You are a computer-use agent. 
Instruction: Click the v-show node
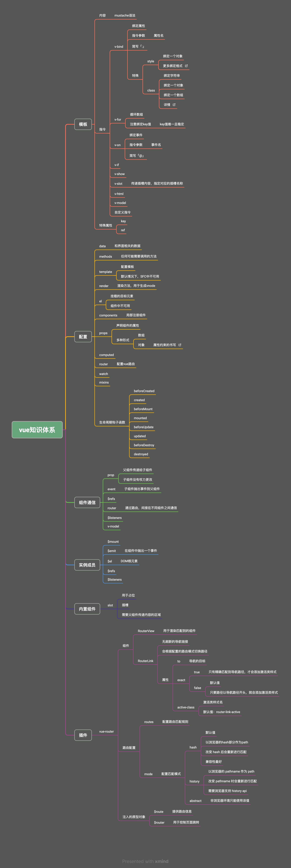tap(119, 174)
